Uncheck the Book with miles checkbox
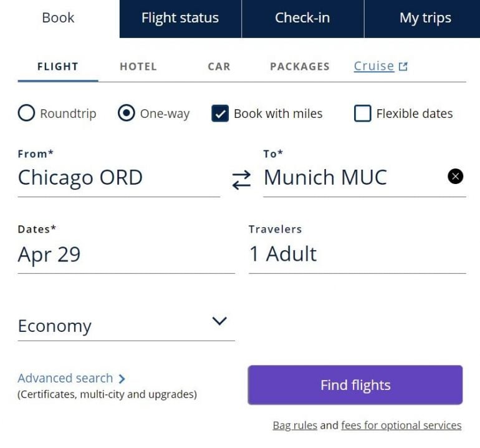 (220, 114)
